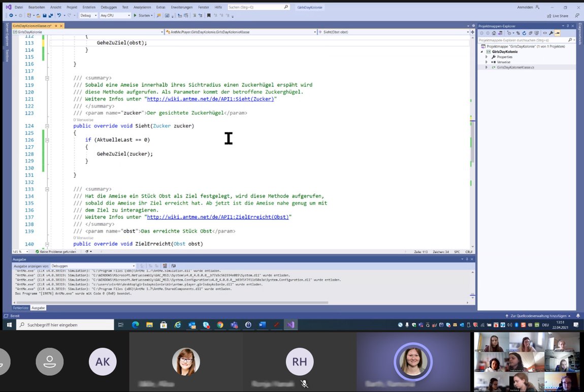The height and width of the screenshot is (392, 584).
Task: Open the Debuggen menu
Action: point(109,7)
